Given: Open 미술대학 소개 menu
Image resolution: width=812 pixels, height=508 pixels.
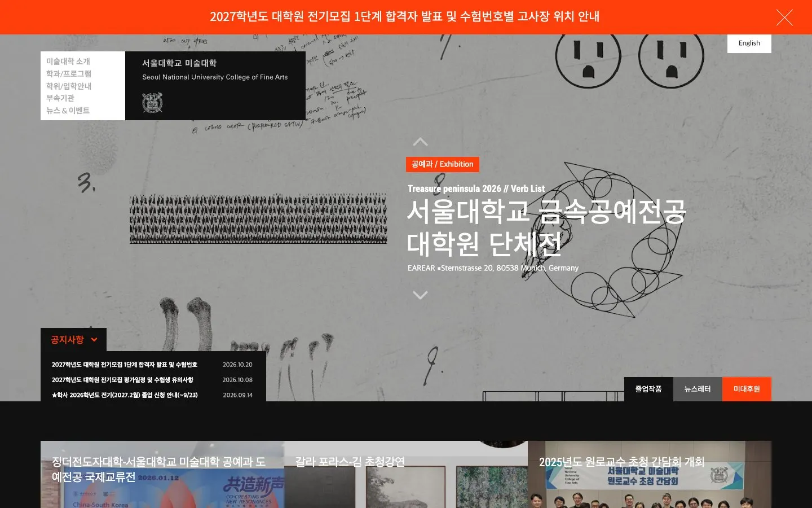Looking at the screenshot, I should 68,62.
